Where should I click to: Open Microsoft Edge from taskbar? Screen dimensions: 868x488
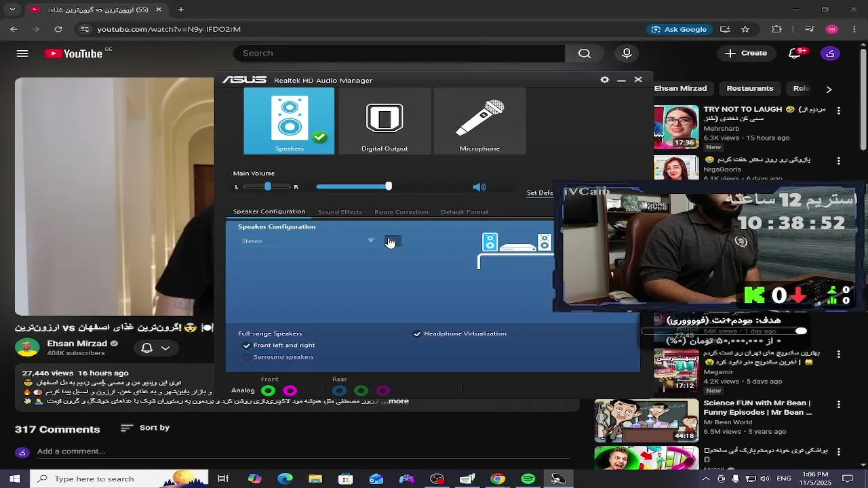285,479
